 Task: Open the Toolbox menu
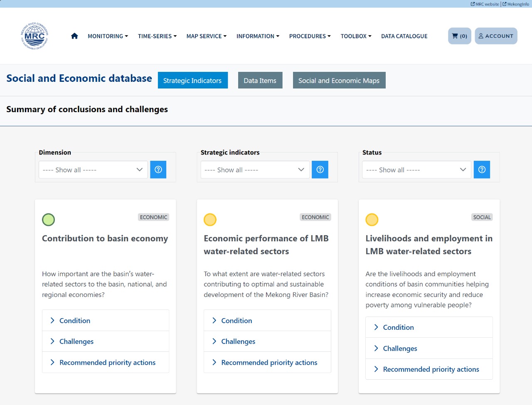click(x=356, y=36)
